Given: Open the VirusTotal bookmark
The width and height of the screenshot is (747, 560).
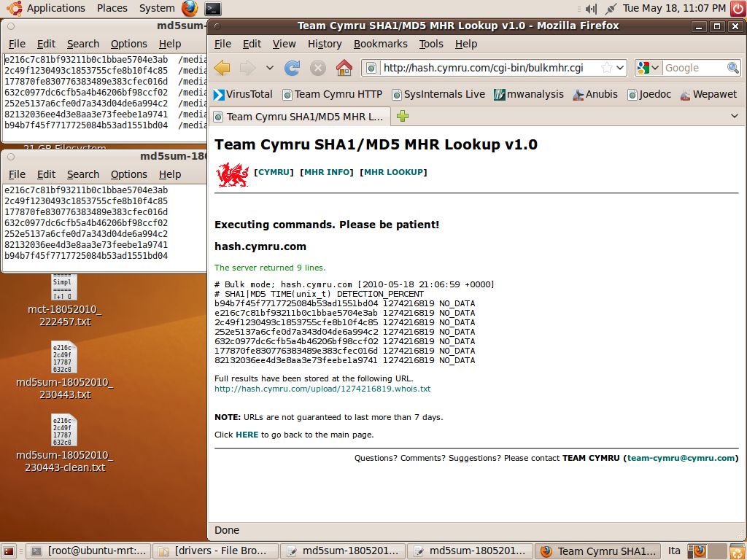Looking at the screenshot, I should tap(243, 94).
